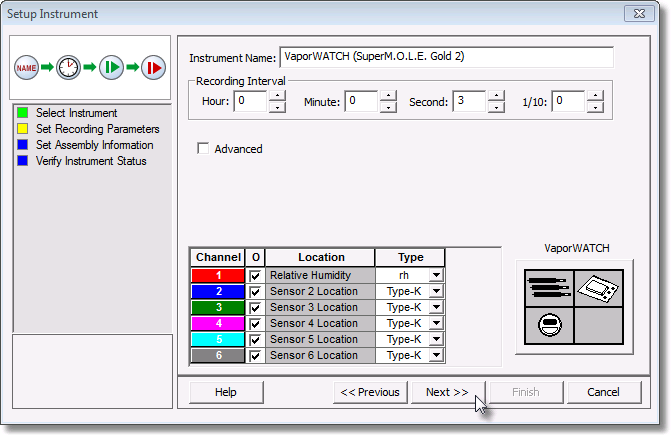672x437 pixels.
Task: Decrease the Second value with down arrow
Action: (496, 107)
